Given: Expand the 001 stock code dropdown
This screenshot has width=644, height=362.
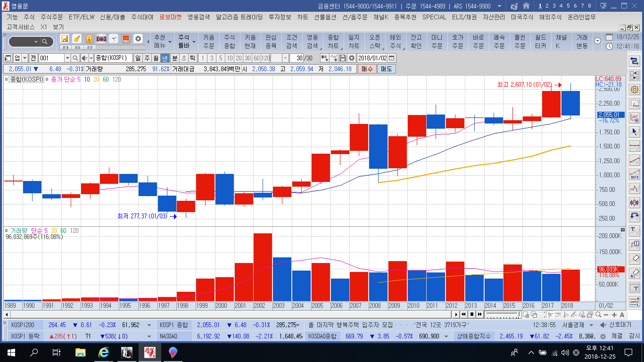Looking at the screenshot, I should [x=67, y=58].
